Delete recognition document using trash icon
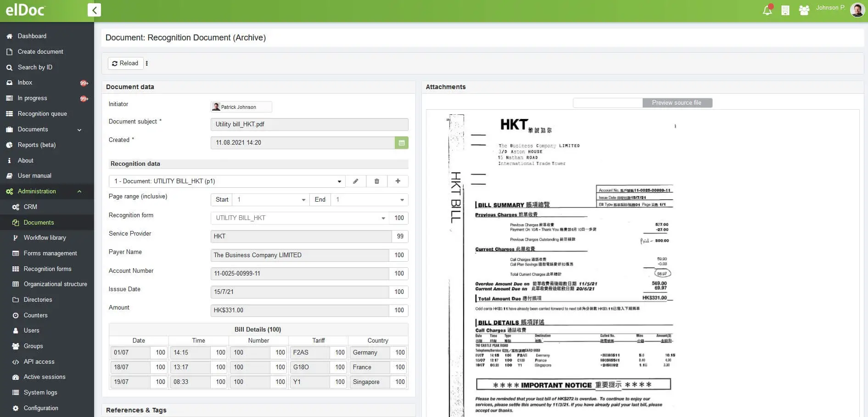 [x=377, y=181]
